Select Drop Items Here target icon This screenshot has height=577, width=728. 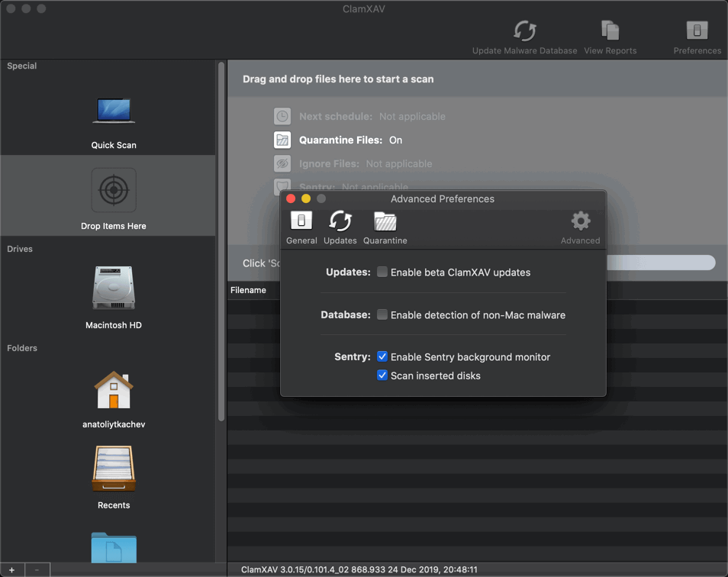114,190
